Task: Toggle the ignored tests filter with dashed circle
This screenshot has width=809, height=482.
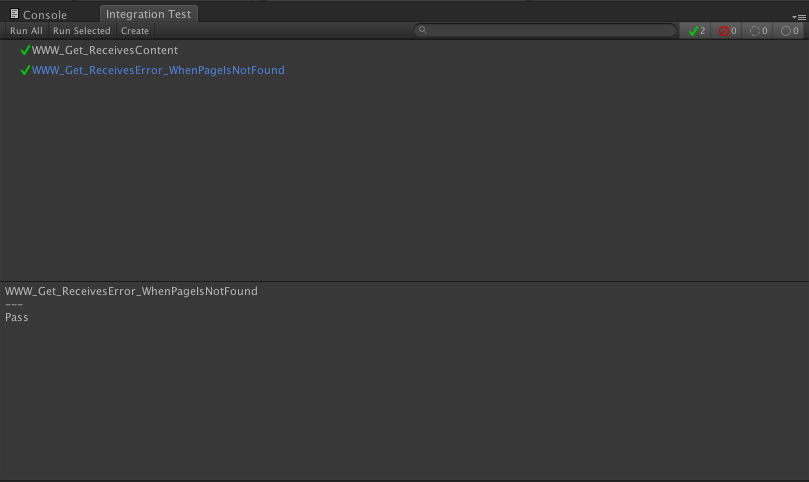Action: point(758,31)
